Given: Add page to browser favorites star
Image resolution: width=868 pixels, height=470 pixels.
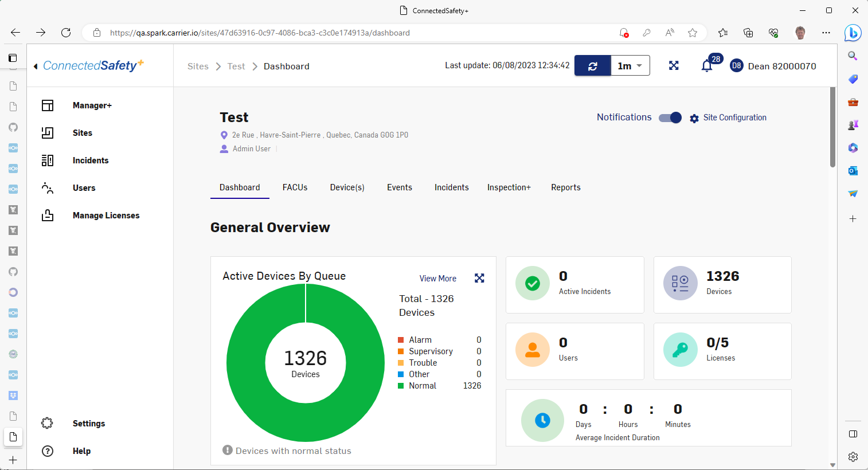Looking at the screenshot, I should [x=693, y=33].
